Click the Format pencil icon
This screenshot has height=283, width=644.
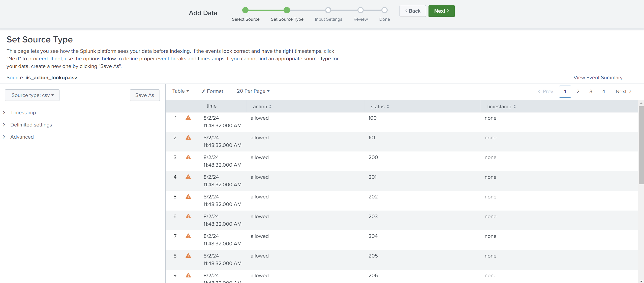coord(203,91)
